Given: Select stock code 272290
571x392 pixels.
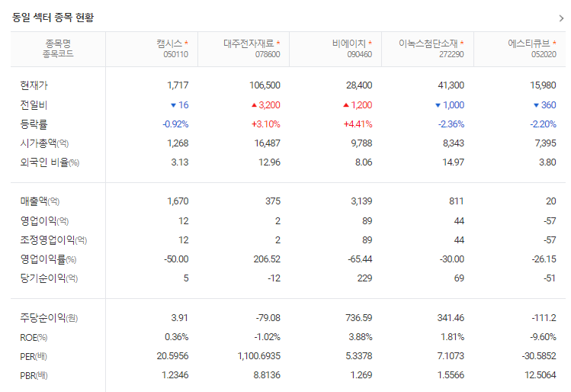Looking at the screenshot, I should [x=451, y=55].
